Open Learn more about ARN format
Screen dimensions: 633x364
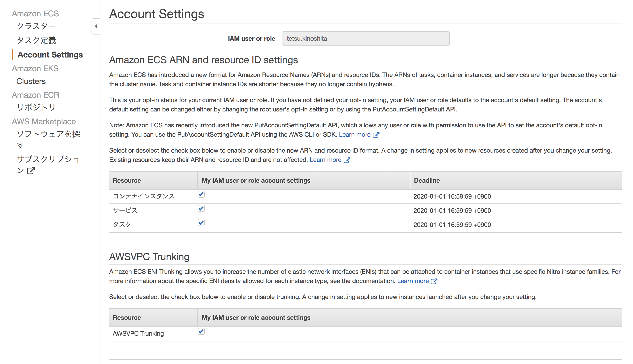click(325, 160)
